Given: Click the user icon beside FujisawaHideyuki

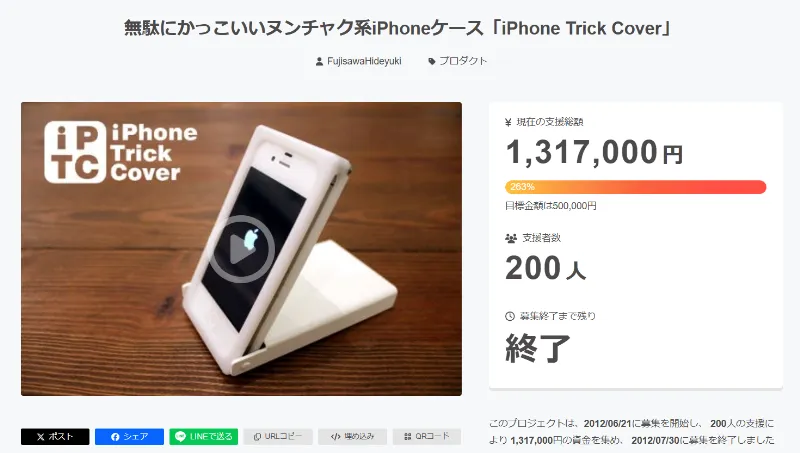Looking at the screenshot, I should click(x=319, y=62).
